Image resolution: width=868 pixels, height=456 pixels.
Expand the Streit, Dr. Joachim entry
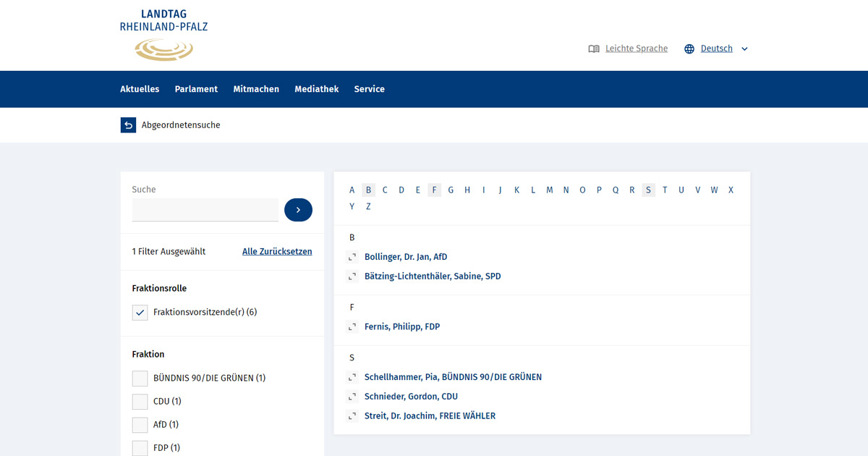352,416
